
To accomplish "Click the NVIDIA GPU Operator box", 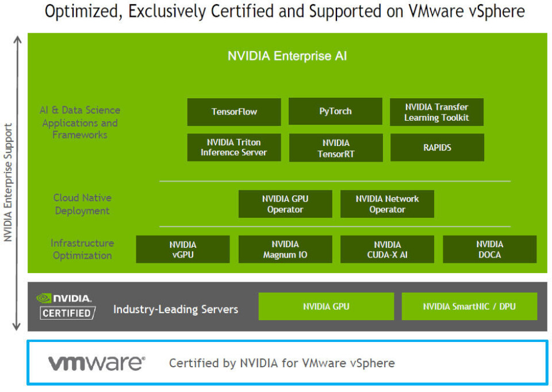I will [285, 204].
